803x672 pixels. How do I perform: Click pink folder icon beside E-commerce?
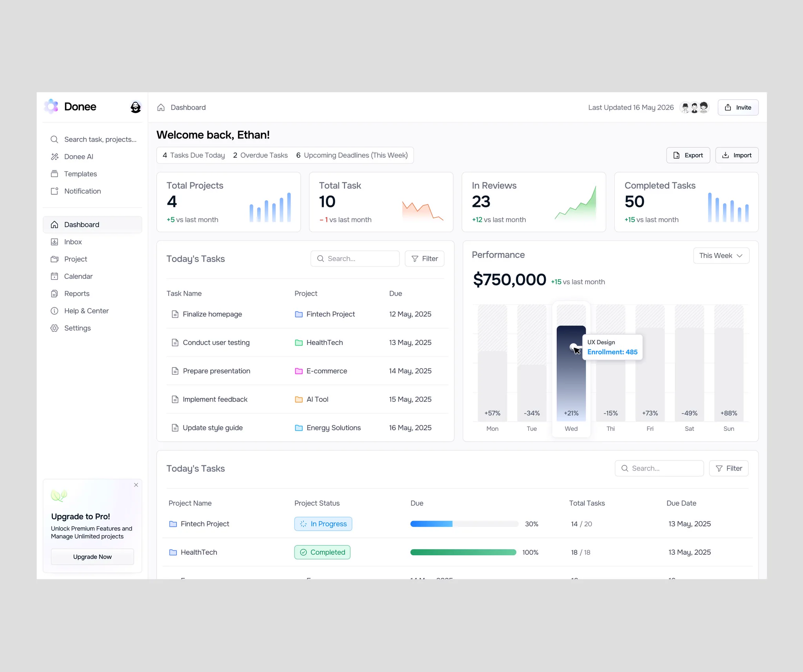(299, 371)
